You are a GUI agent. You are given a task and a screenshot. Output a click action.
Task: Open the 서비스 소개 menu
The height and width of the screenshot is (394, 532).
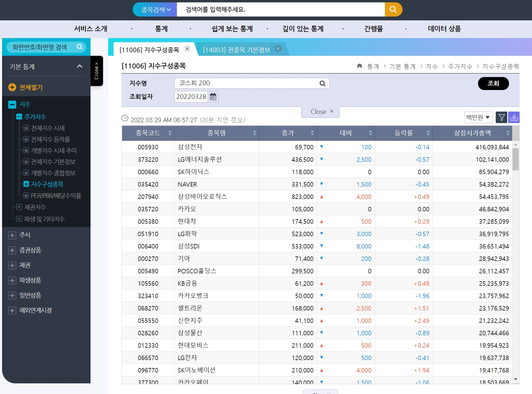[91, 29]
